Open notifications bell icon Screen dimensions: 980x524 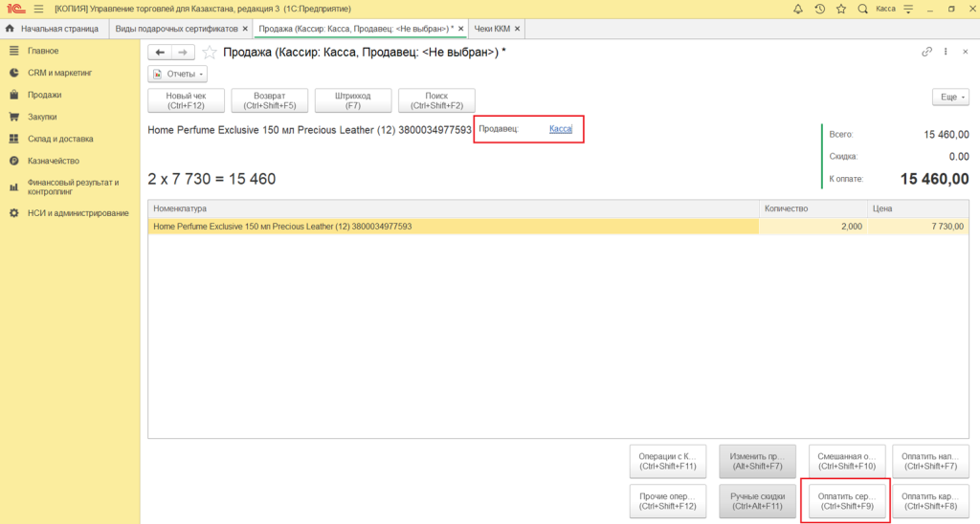[798, 9]
